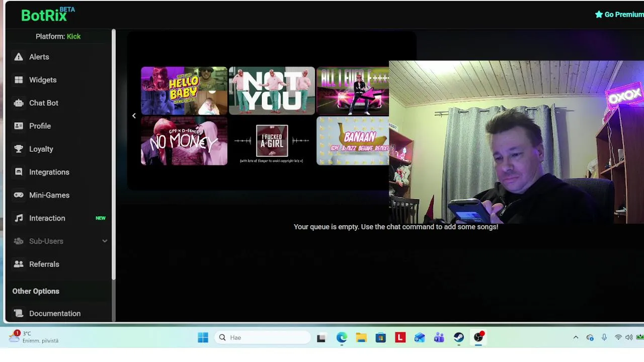This screenshot has height=362, width=644.
Task: Click the Documentation book icon
Action: click(x=19, y=313)
